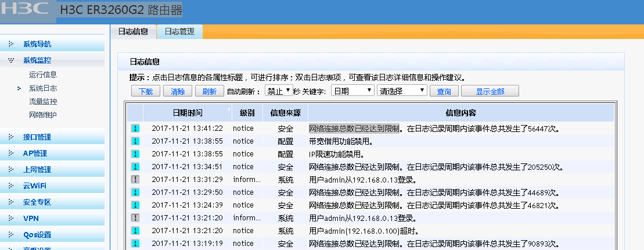
Task: Click the arrow icon beside Qos设置
Action: tap(11, 234)
